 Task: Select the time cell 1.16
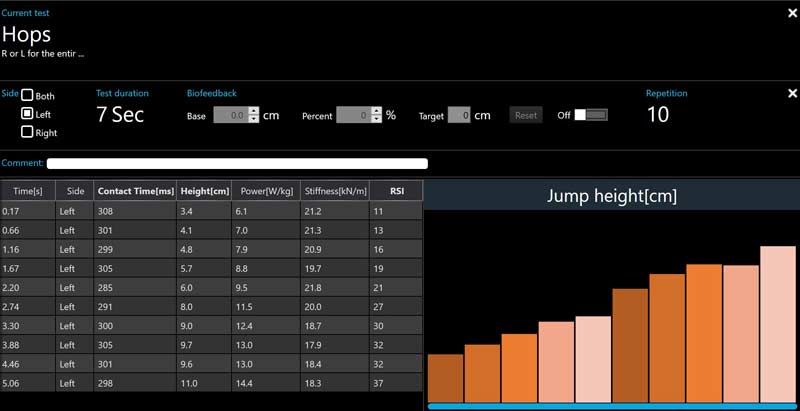point(28,249)
